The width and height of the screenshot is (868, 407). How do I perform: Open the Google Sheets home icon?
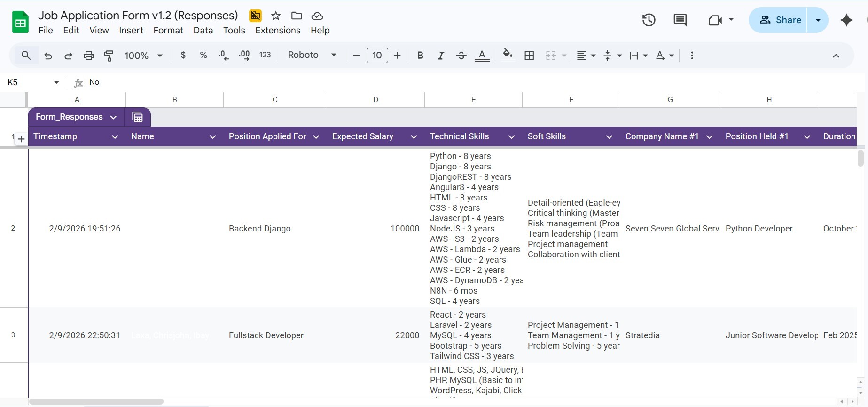coord(20,22)
